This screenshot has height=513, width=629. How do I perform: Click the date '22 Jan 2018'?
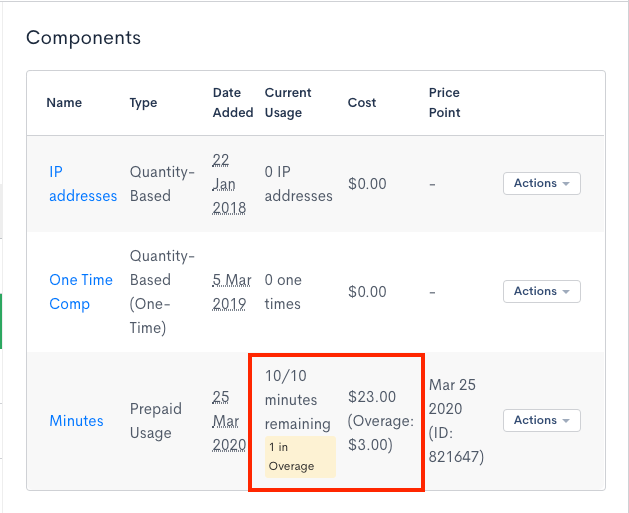tap(229, 184)
